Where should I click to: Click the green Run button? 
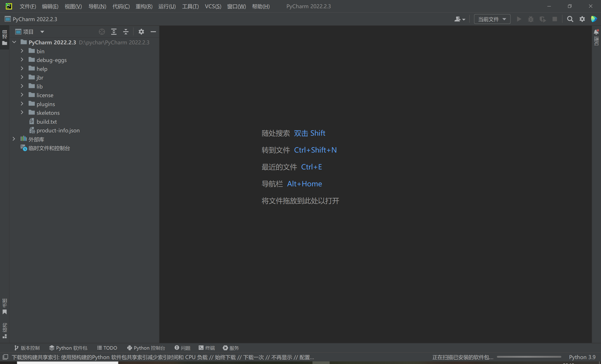tap(519, 19)
